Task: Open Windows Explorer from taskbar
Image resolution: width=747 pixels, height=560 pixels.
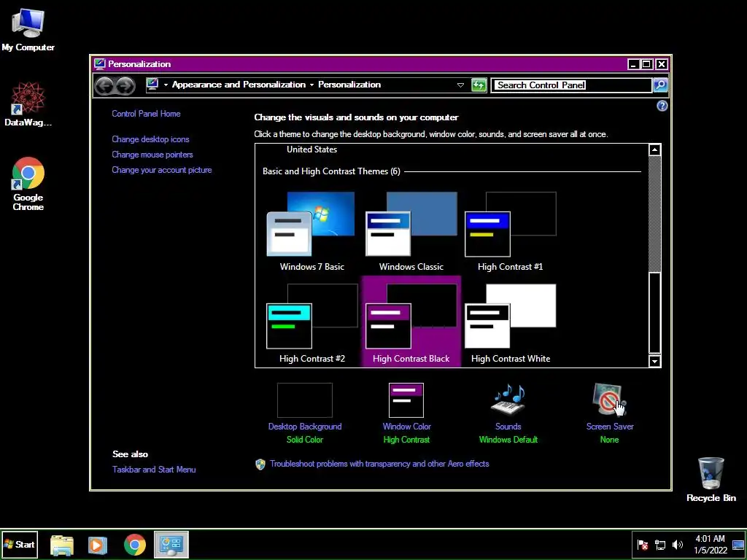Action: 62,545
